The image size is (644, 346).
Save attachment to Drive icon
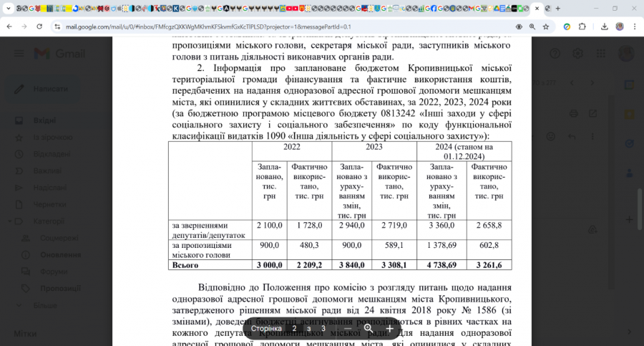click(592, 229)
